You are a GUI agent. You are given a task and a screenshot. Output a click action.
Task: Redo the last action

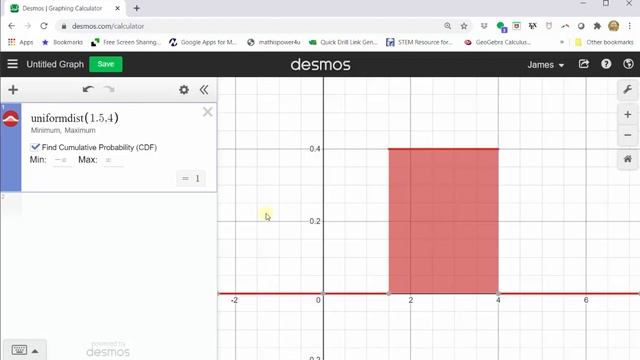point(109,89)
